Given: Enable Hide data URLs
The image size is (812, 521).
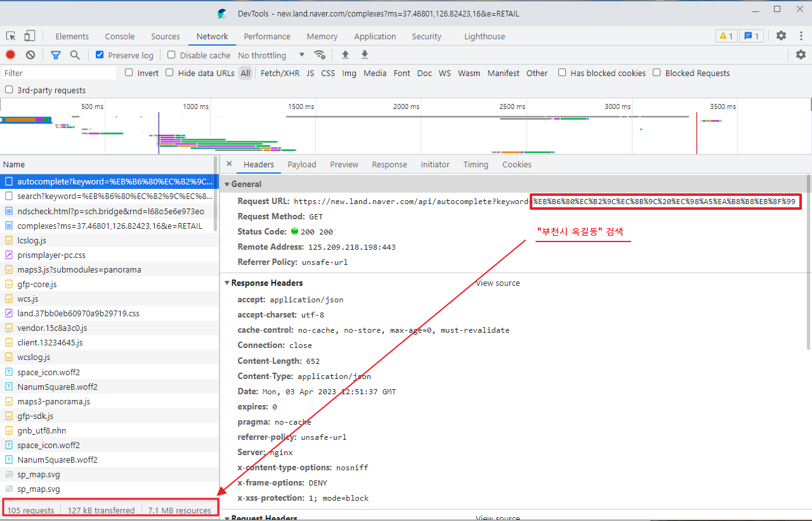Looking at the screenshot, I should click(x=169, y=73).
